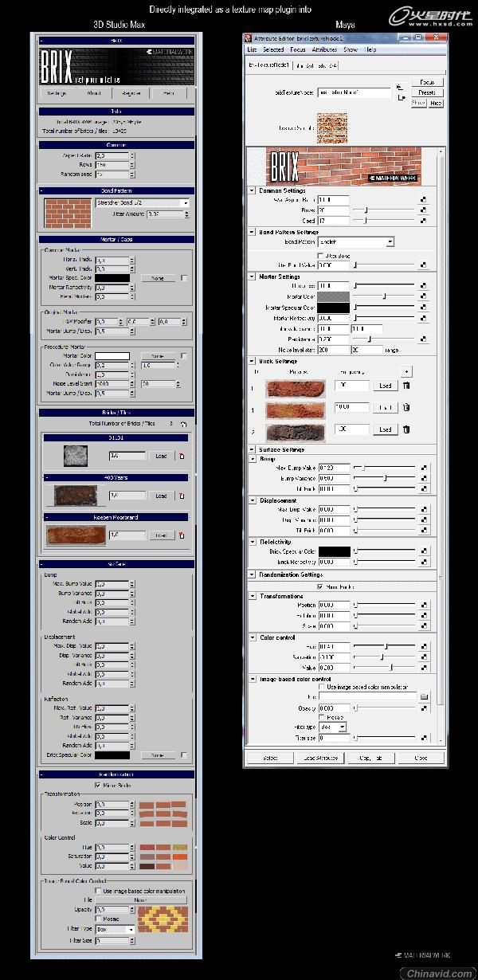Toggle the Mosaic checkbox in Maya
This screenshot has height=980, width=478.
320,717
